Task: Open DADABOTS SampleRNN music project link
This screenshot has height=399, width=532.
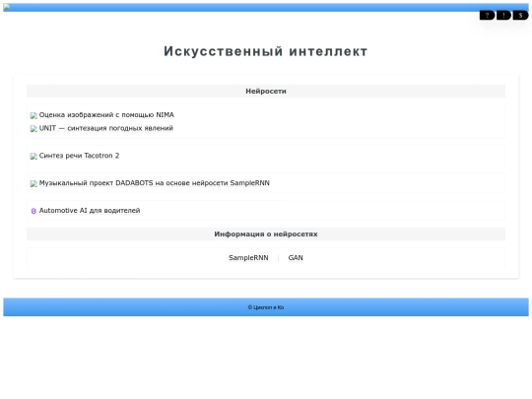Action: [x=155, y=183]
